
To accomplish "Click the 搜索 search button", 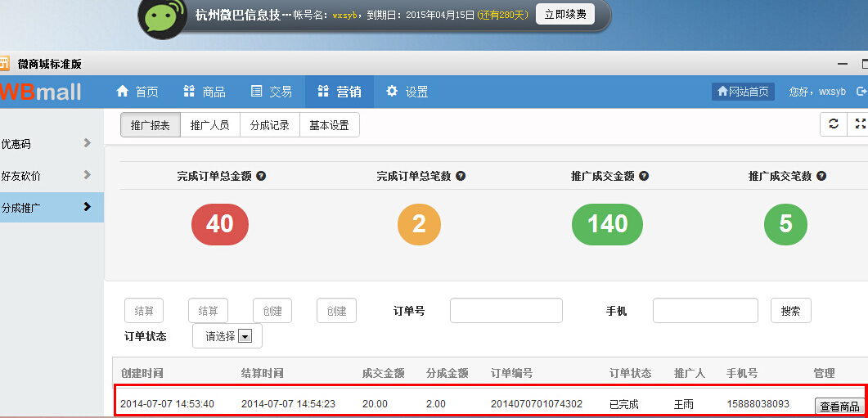I will 790,311.
